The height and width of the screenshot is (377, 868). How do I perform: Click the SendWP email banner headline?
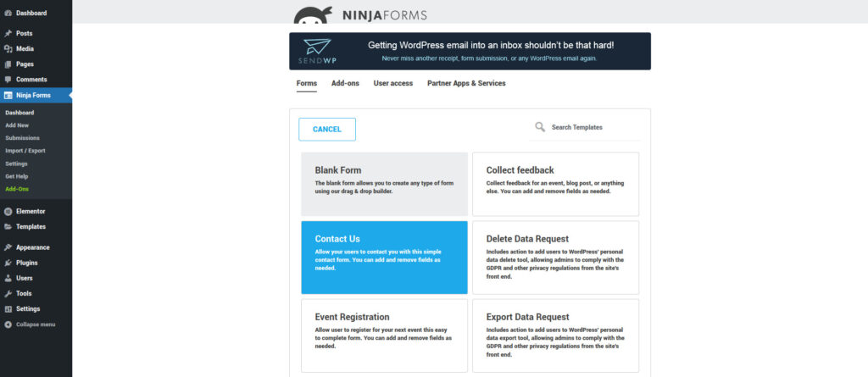(491, 46)
